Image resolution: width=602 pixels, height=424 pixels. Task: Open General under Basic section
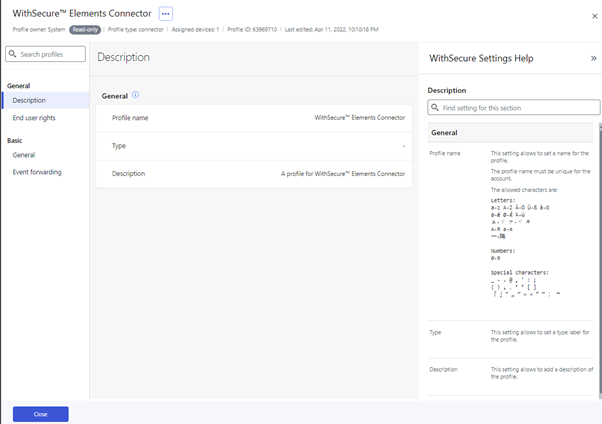click(x=24, y=155)
